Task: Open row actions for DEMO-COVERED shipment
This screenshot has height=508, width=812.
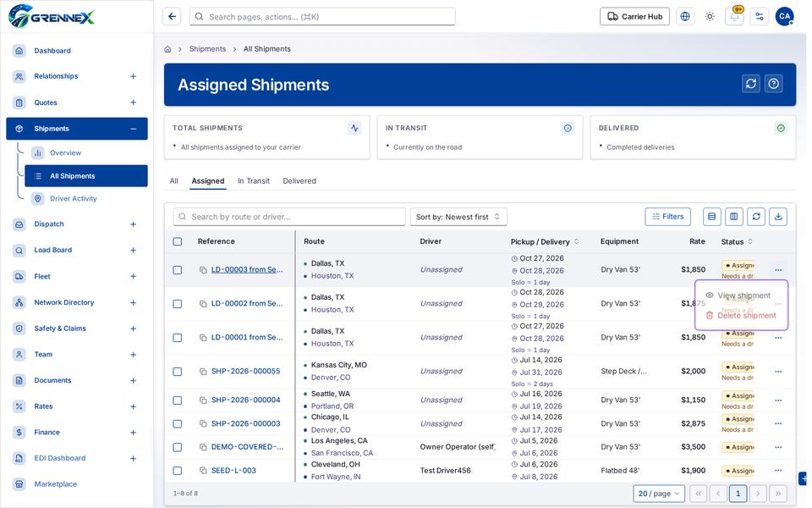Action: coord(778,447)
